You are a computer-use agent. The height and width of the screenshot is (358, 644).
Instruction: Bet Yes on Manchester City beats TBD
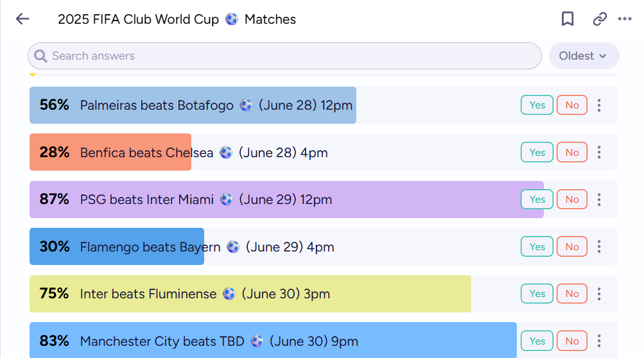coord(537,341)
